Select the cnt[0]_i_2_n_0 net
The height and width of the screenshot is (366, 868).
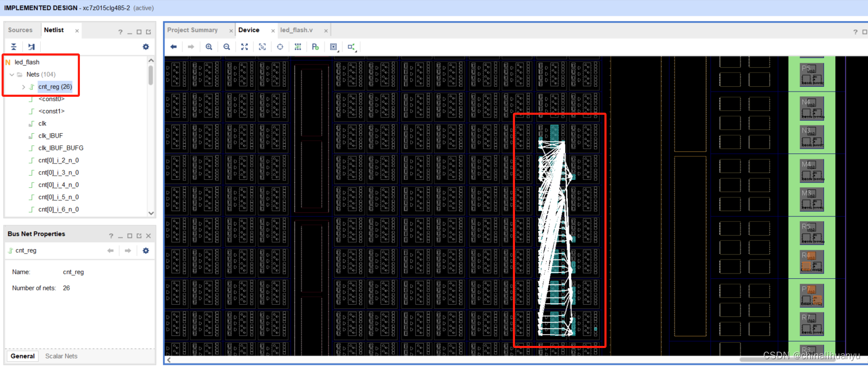click(58, 160)
